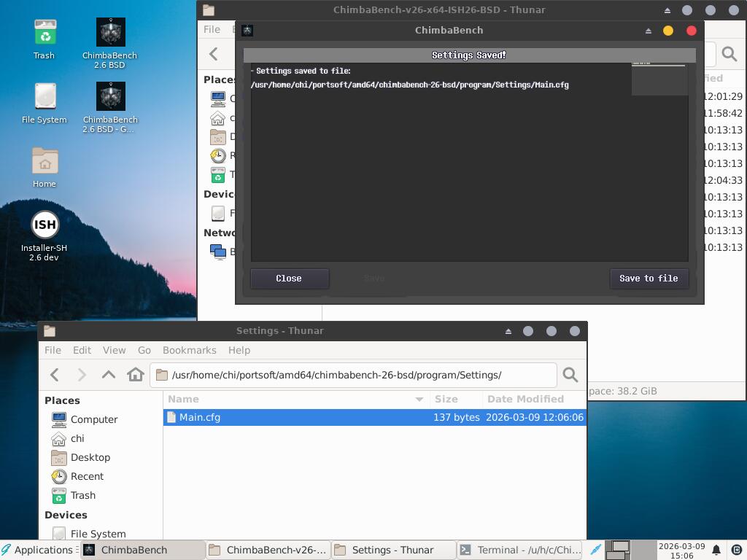Open the File System desktop icon
The image size is (747, 560).
tap(44, 97)
